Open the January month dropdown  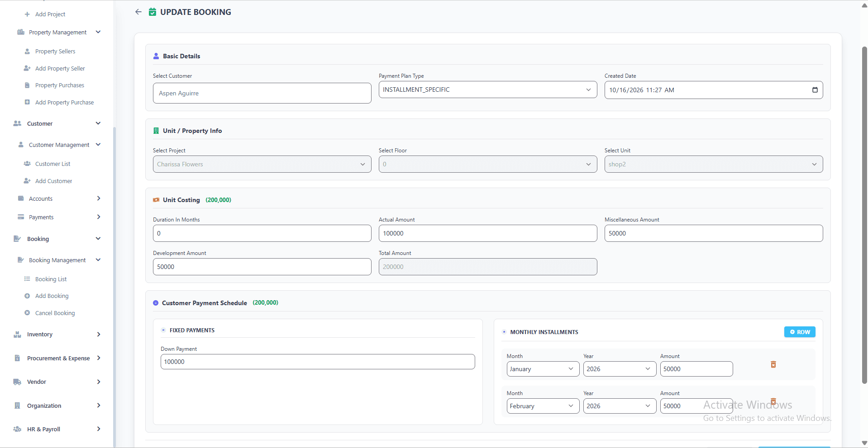pos(543,369)
